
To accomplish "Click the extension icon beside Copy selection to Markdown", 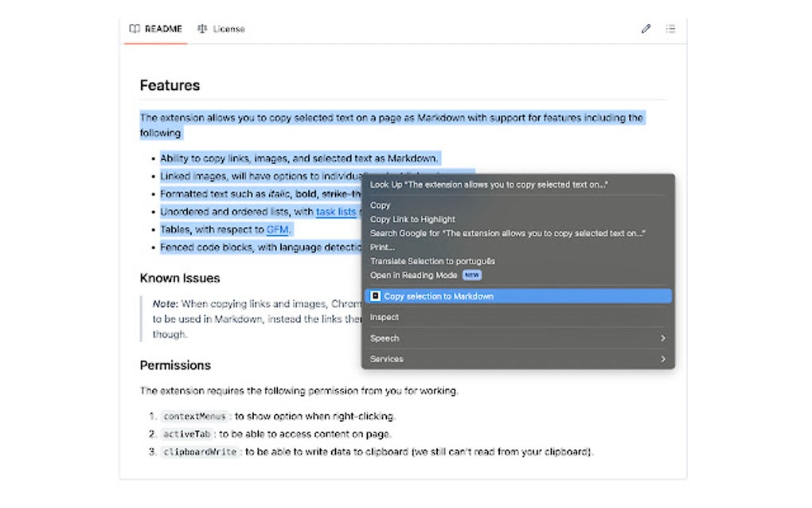I will click(x=376, y=296).
